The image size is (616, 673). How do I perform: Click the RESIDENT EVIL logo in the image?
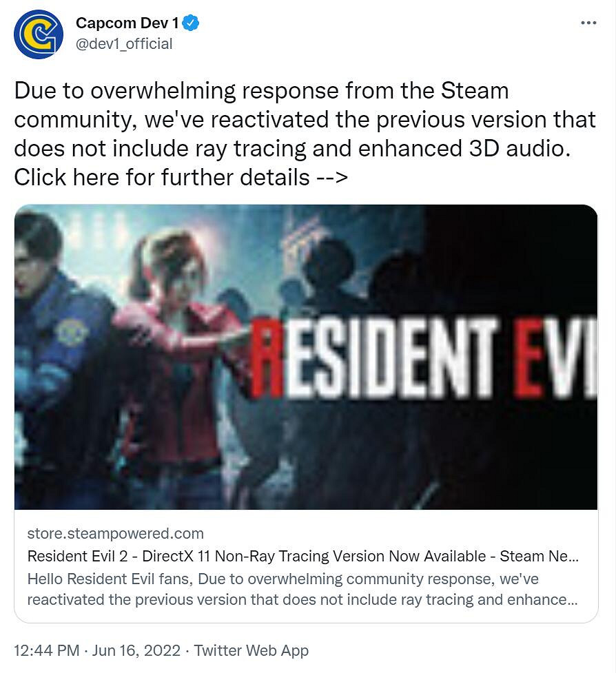423,357
